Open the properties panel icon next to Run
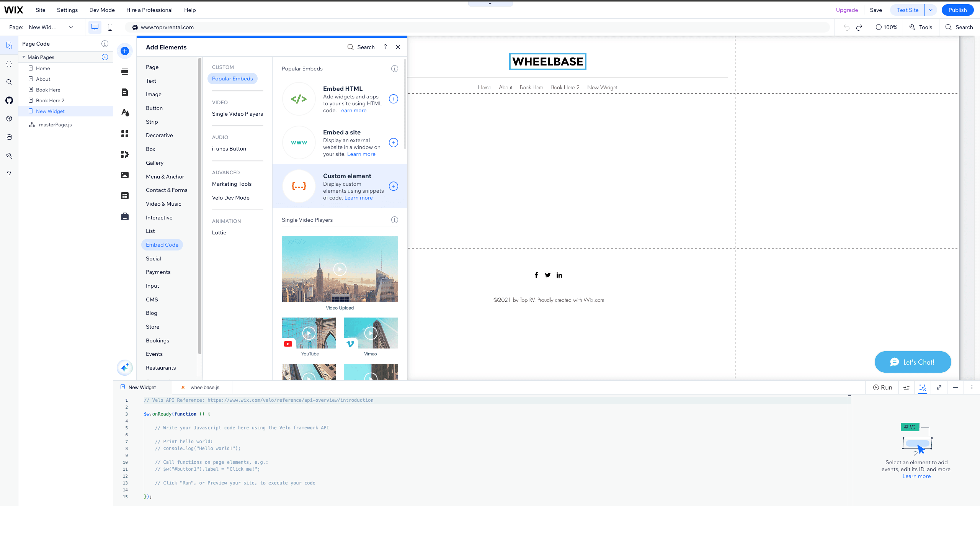 pos(906,387)
